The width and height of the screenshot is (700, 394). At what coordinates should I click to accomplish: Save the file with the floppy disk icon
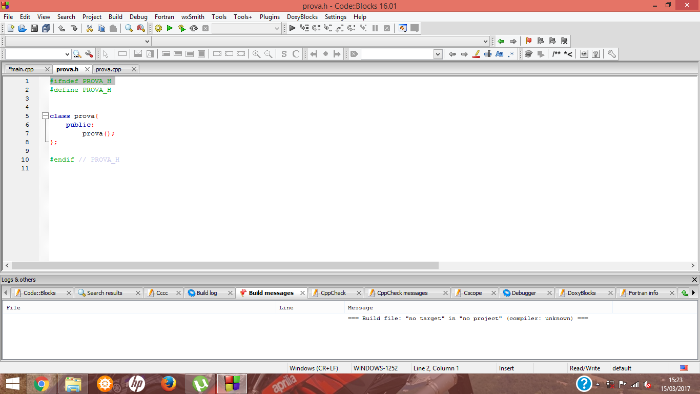34,28
